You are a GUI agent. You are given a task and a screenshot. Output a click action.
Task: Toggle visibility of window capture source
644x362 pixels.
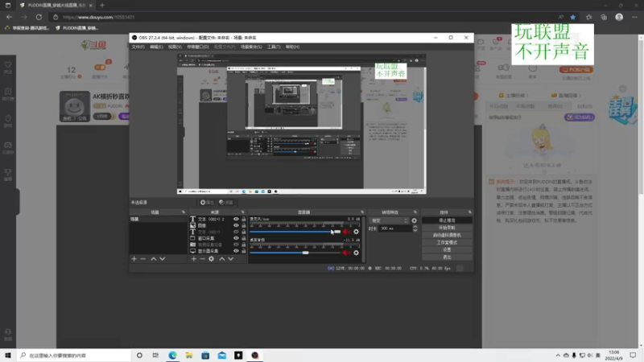pyautogui.click(x=236, y=238)
